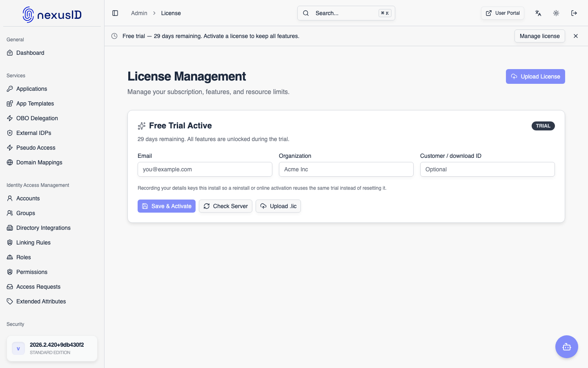Viewport: 588px width, 368px height.
Task: Click the Dashboard house icon
Action: click(10, 53)
